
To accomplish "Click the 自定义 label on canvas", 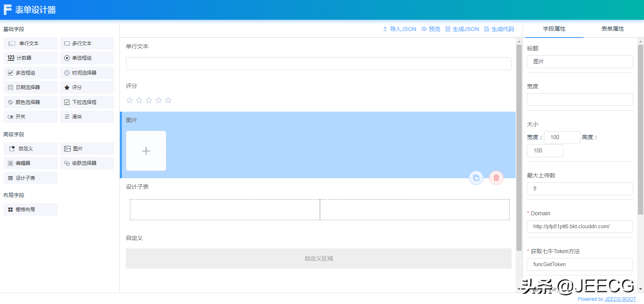I will click(134, 238).
